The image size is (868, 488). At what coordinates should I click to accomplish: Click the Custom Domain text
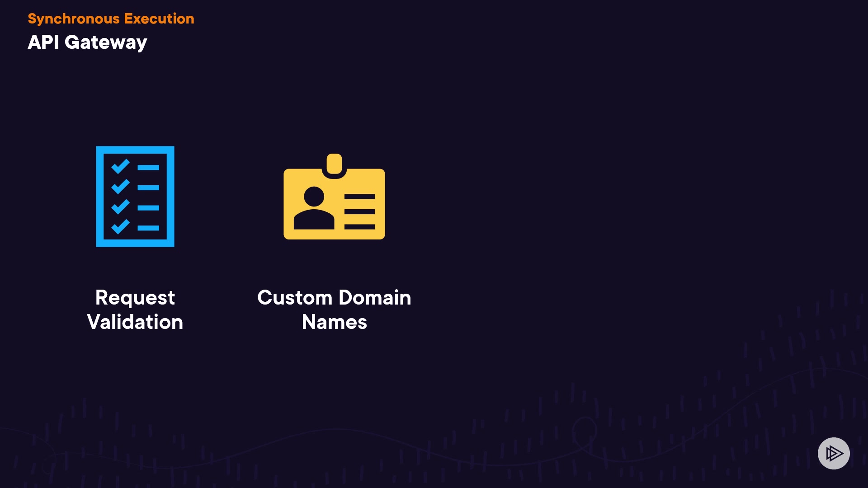point(334,297)
